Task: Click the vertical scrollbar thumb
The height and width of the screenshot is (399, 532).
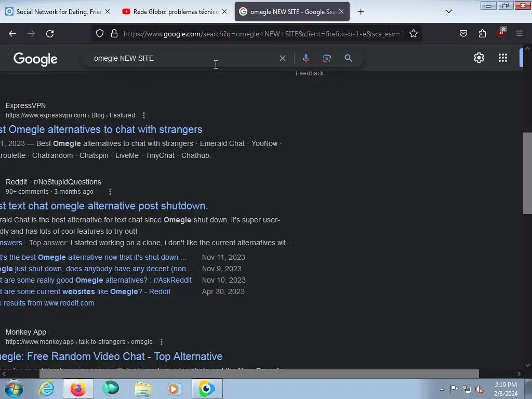Action: pos(527,173)
